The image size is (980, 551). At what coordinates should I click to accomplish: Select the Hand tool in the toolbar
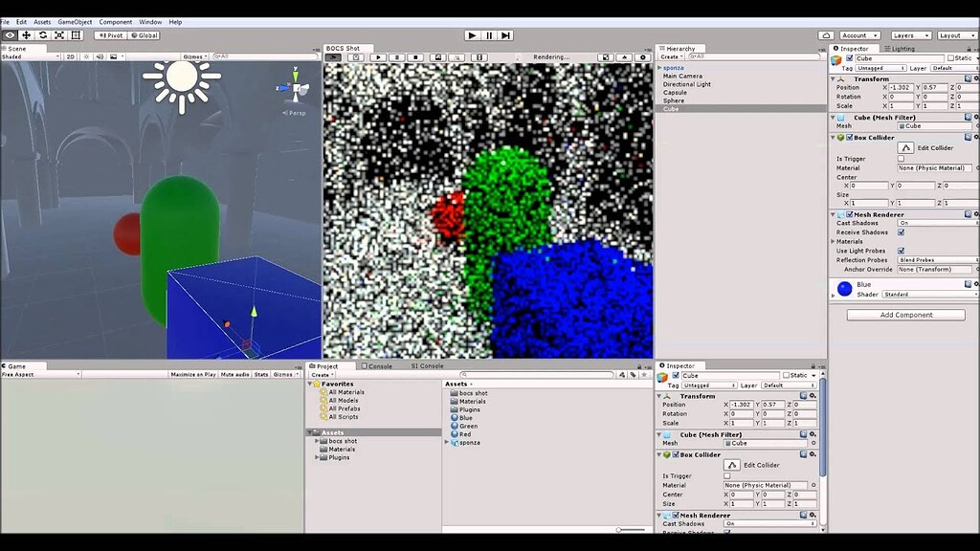[x=10, y=34]
